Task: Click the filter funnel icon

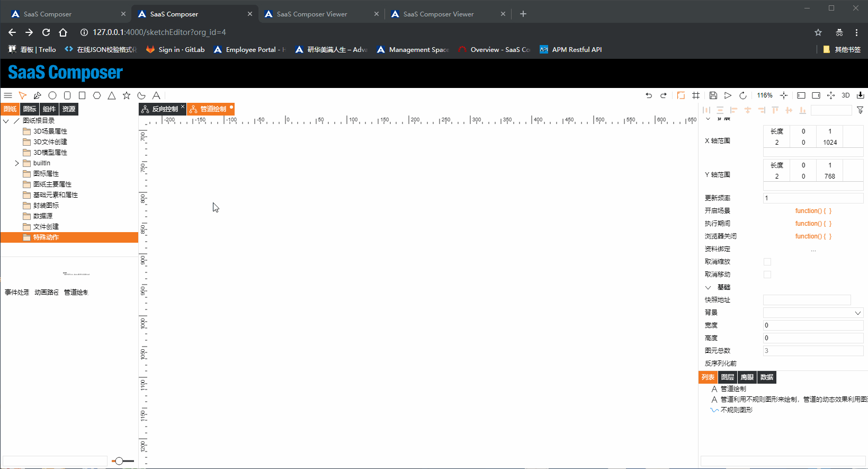Action: (860, 110)
